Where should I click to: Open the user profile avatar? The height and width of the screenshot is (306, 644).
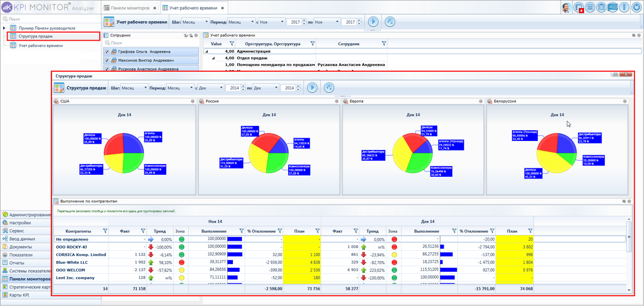tap(566, 8)
